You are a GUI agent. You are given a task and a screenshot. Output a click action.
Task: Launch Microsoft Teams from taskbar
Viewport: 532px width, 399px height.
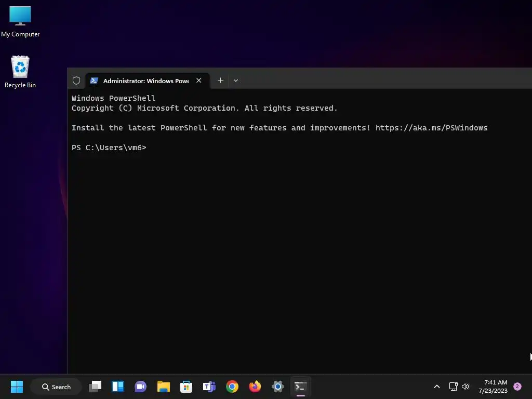209,387
